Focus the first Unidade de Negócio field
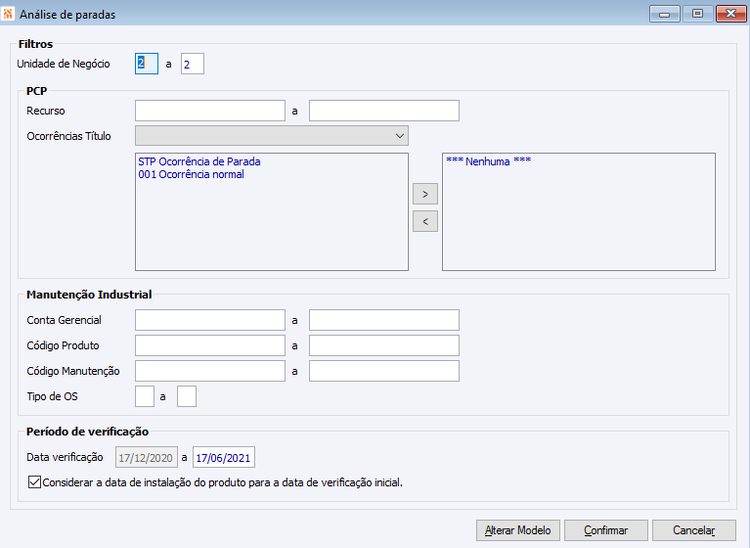 click(147, 64)
